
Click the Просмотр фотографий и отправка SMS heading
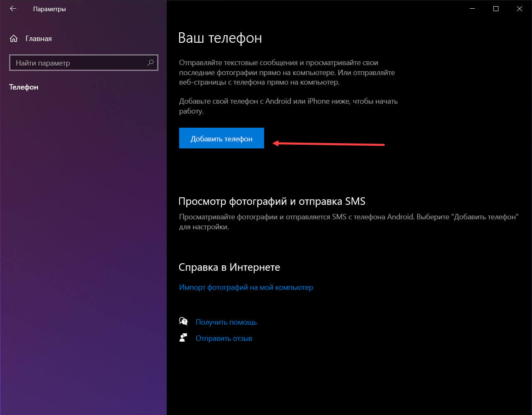(x=272, y=201)
